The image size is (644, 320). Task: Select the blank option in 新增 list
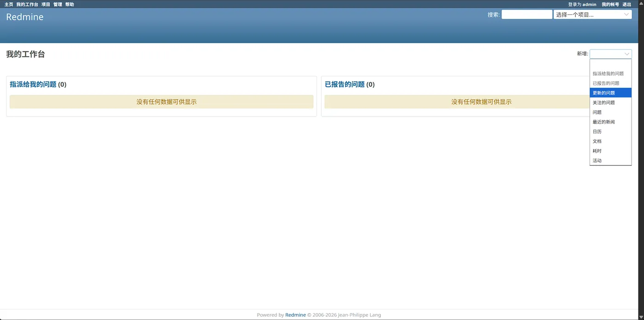click(x=610, y=64)
